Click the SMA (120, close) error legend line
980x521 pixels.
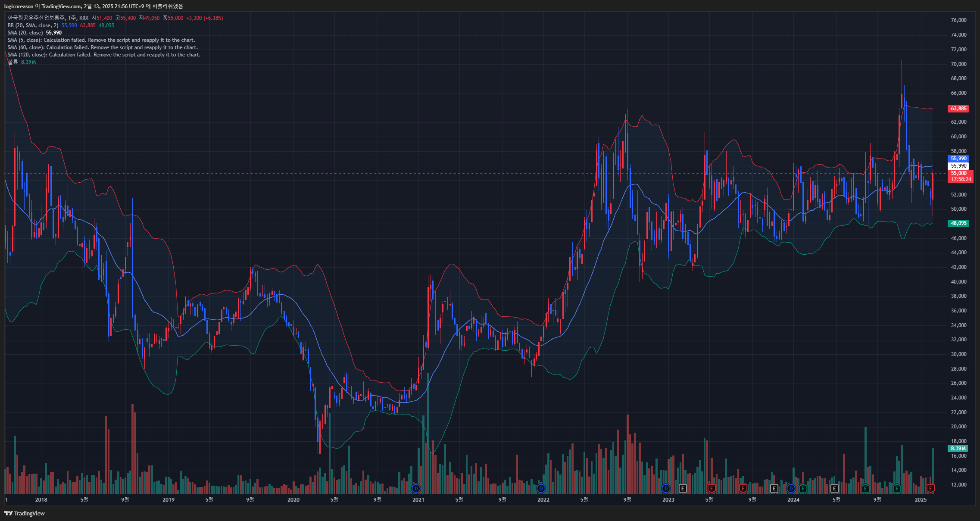[104, 55]
